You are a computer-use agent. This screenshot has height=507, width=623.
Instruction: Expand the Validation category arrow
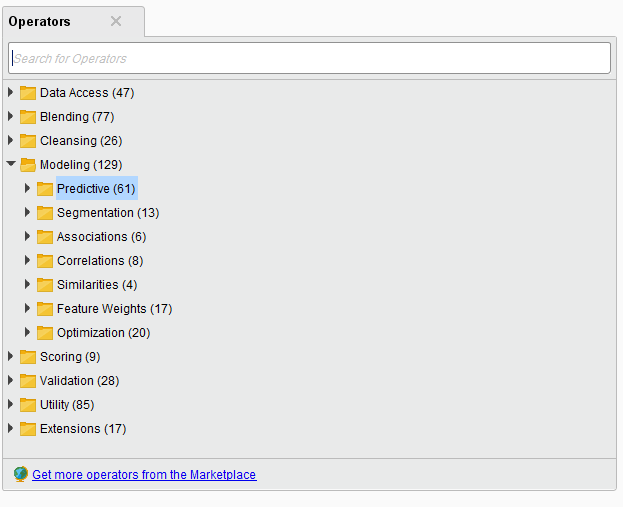tap(10, 380)
